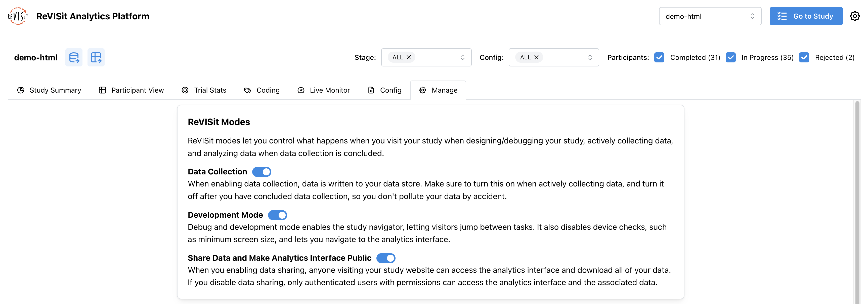Toggle Share Data and Make Analytics Public

click(x=385, y=258)
